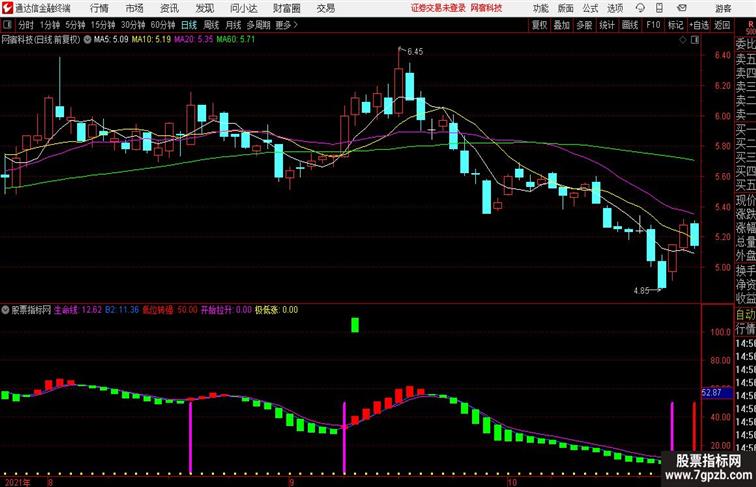Switch to the 1分钟 period tab
This screenshot has height=487, width=756.
click(x=50, y=25)
